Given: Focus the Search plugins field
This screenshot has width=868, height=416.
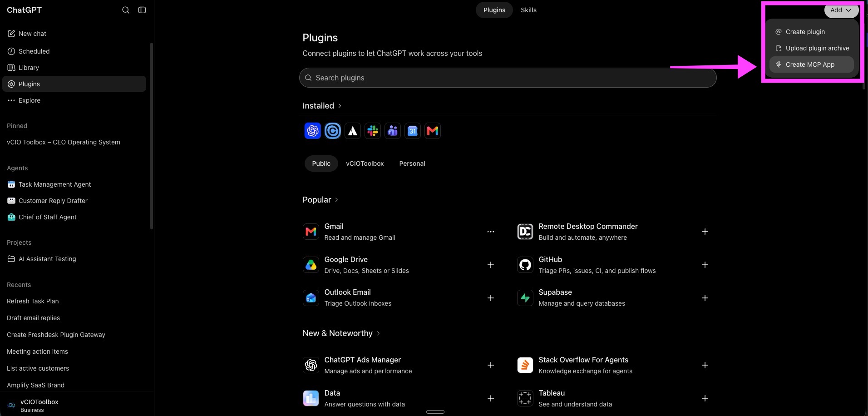Looking at the screenshot, I should (508, 78).
